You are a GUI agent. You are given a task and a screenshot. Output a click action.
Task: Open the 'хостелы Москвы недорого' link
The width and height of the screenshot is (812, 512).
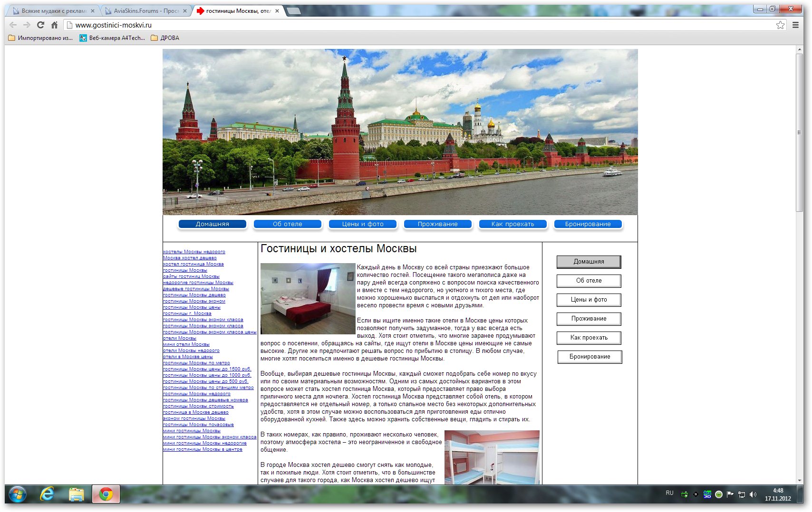(194, 252)
